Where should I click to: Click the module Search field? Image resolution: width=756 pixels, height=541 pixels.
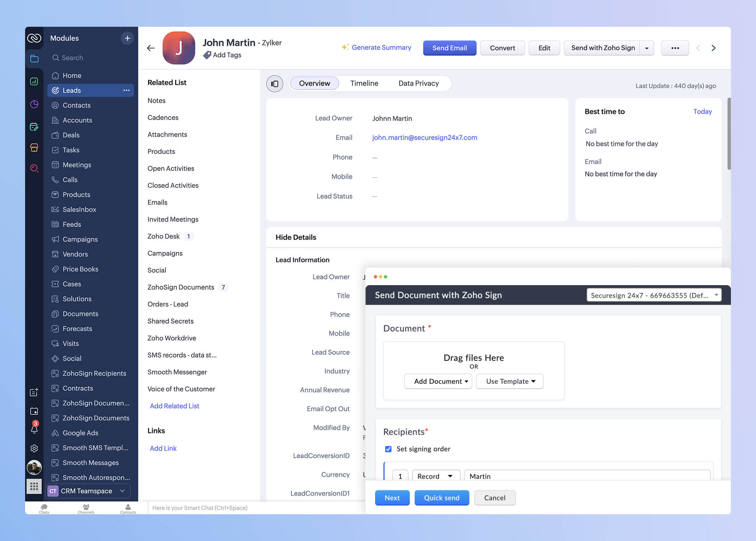pyautogui.click(x=90, y=58)
